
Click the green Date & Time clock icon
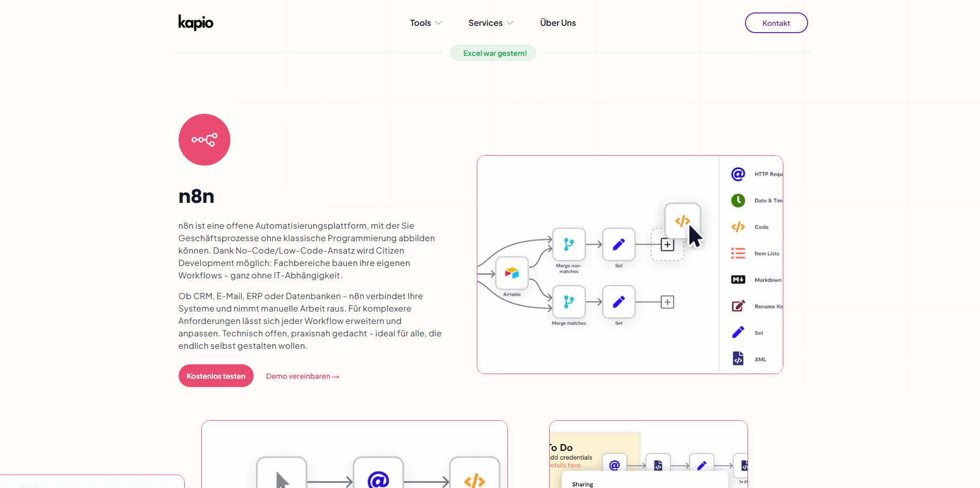click(738, 200)
